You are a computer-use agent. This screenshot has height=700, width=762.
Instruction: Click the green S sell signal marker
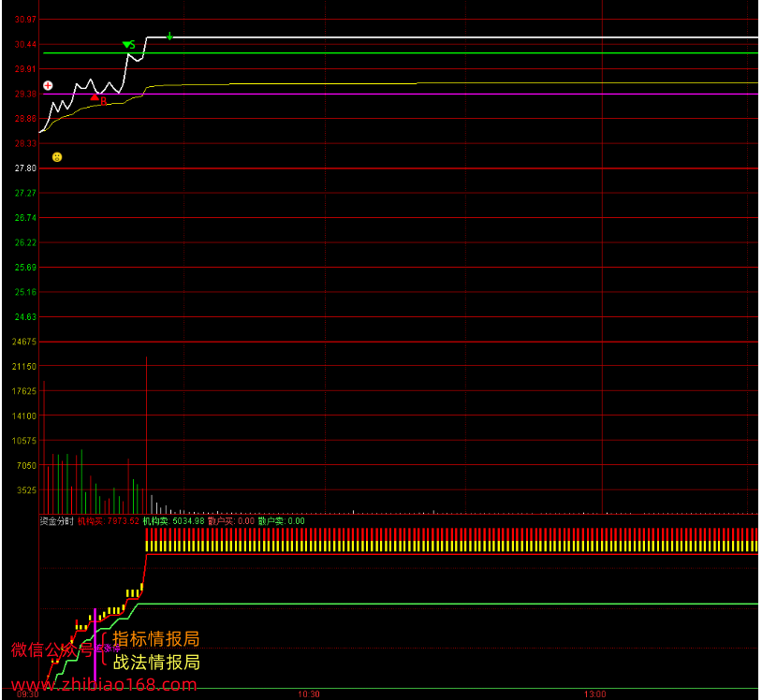pos(129,45)
